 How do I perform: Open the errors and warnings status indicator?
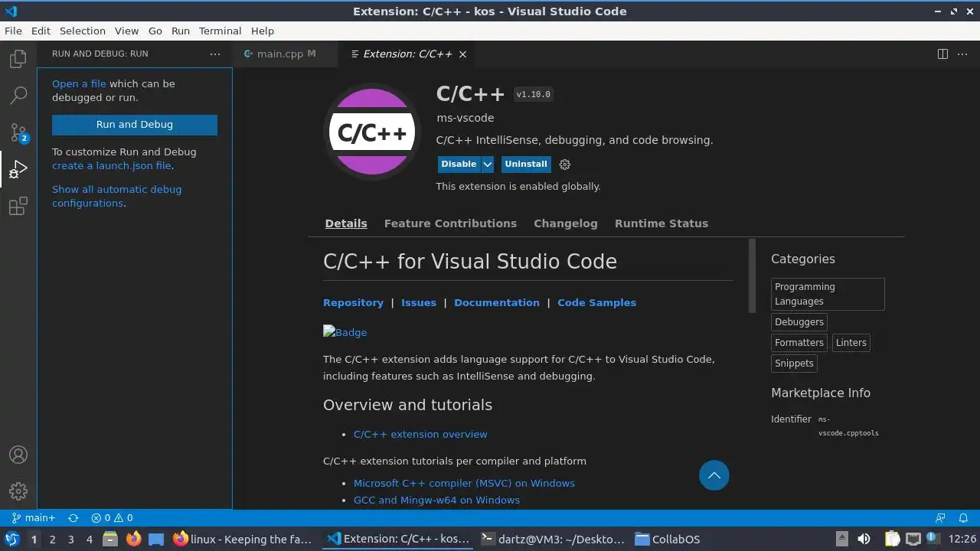[x=112, y=517]
